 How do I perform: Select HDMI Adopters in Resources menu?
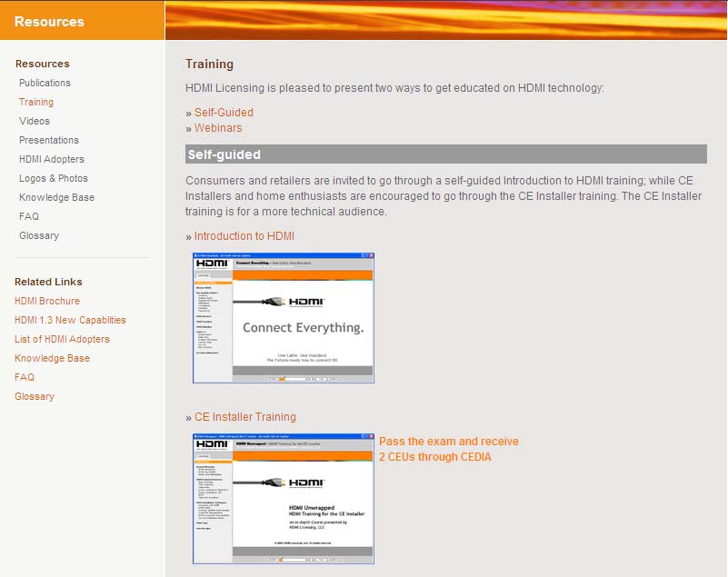pos(52,159)
